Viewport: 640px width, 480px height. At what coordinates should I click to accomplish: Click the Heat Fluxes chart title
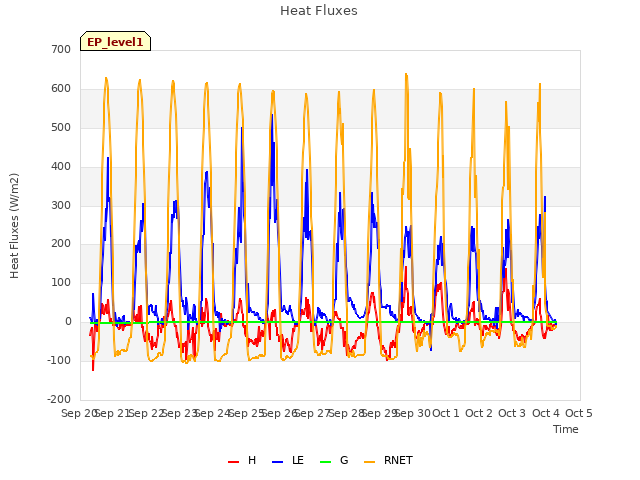(x=319, y=11)
